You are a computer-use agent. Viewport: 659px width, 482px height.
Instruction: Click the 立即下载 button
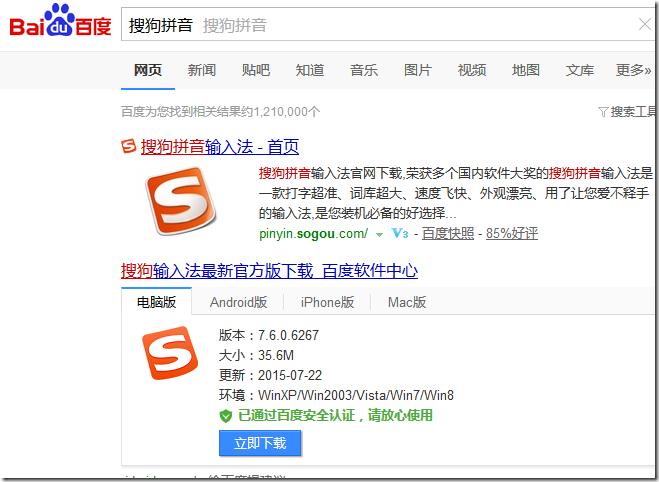pyautogui.click(x=260, y=443)
